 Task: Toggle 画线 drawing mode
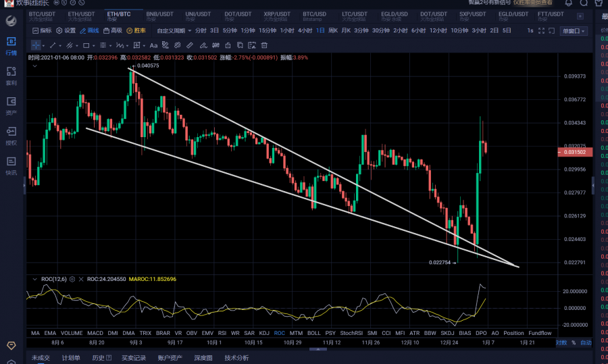pos(89,30)
